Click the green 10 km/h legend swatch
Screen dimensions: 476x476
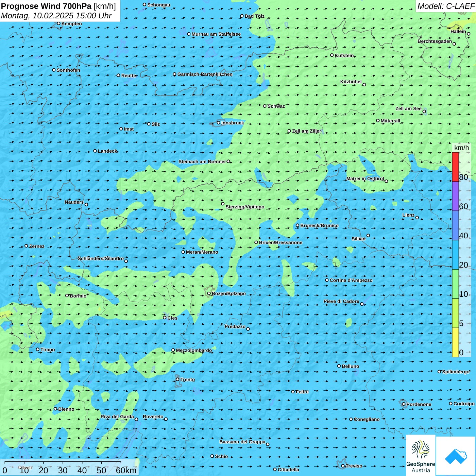[455, 284]
